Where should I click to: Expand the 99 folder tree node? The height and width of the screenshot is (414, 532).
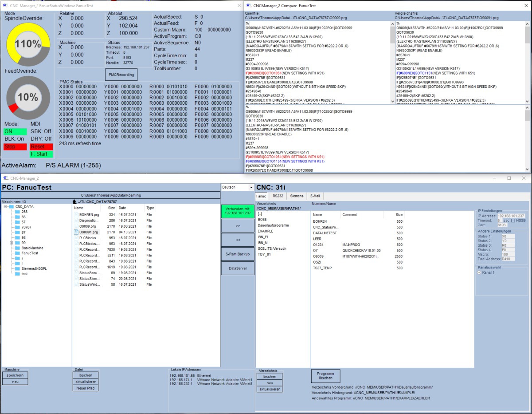point(11,243)
